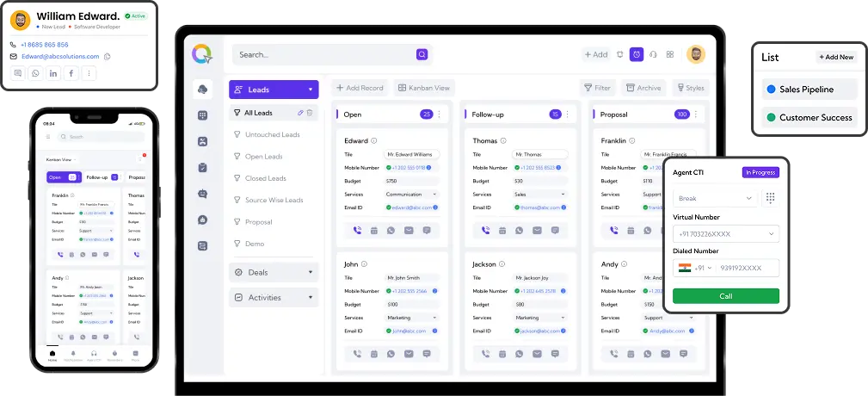
Task: Expand the Virtual Number dropdown
Action: (x=725, y=234)
